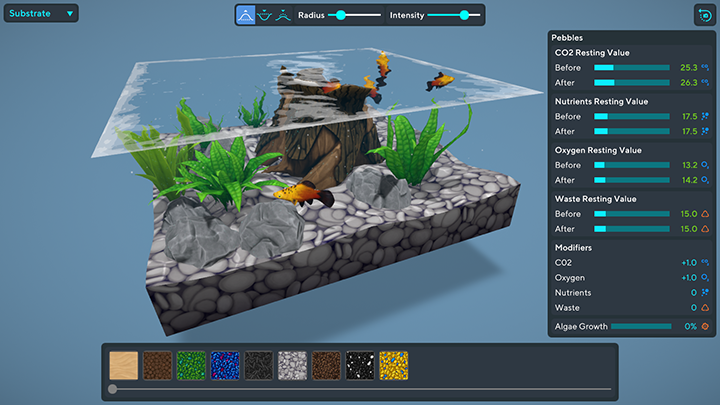Click the CO2 Before value 25.3
Image resolution: width=720 pixels, height=405 pixels.
click(689, 68)
